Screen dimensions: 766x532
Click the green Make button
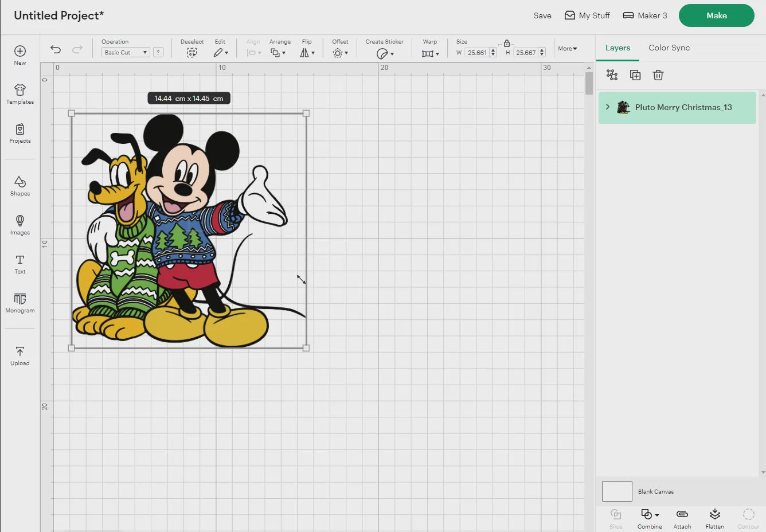click(717, 15)
